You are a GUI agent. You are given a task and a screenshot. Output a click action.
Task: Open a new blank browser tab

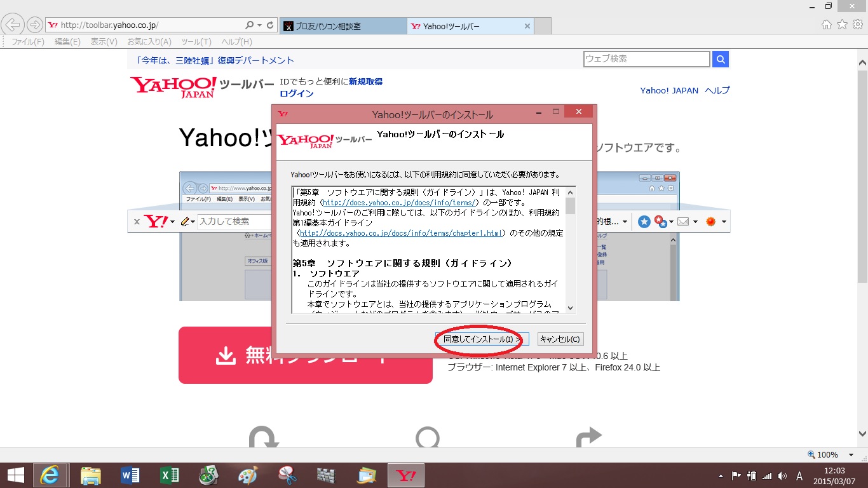tap(543, 26)
